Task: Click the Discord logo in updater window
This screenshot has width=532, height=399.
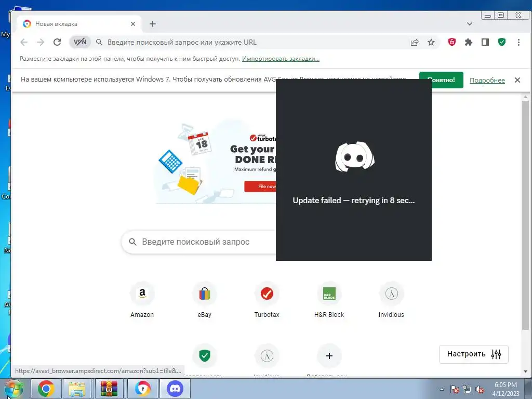Action: [354, 157]
